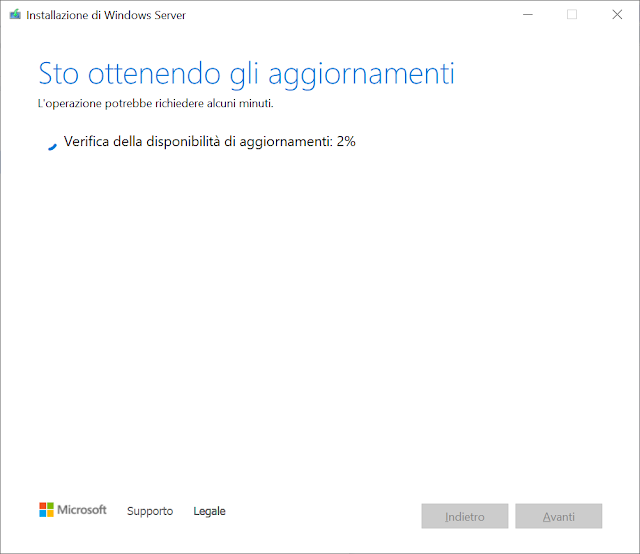Viewport: 640px width, 554px height.
Task: Open the Supporto link
Action: (150, 511)
